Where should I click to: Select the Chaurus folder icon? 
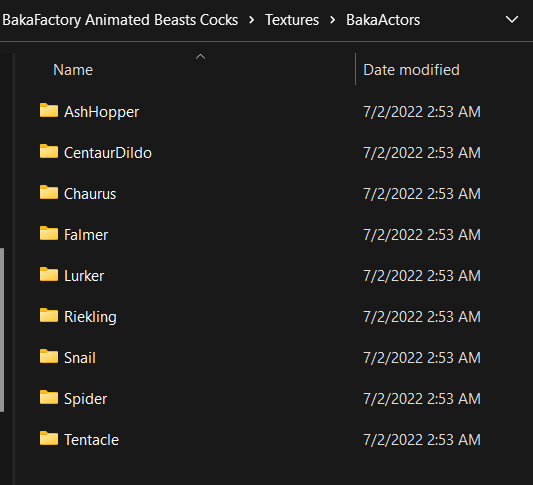coord(49,192)
